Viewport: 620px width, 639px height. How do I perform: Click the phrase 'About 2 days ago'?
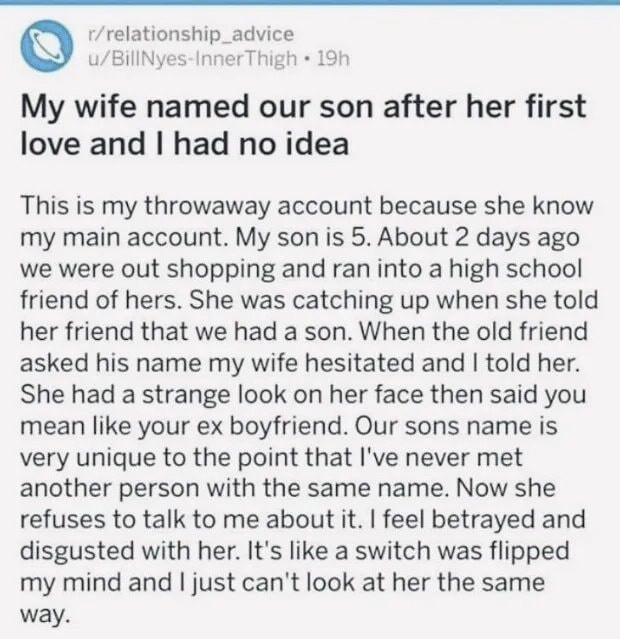[x=479, y=238]
